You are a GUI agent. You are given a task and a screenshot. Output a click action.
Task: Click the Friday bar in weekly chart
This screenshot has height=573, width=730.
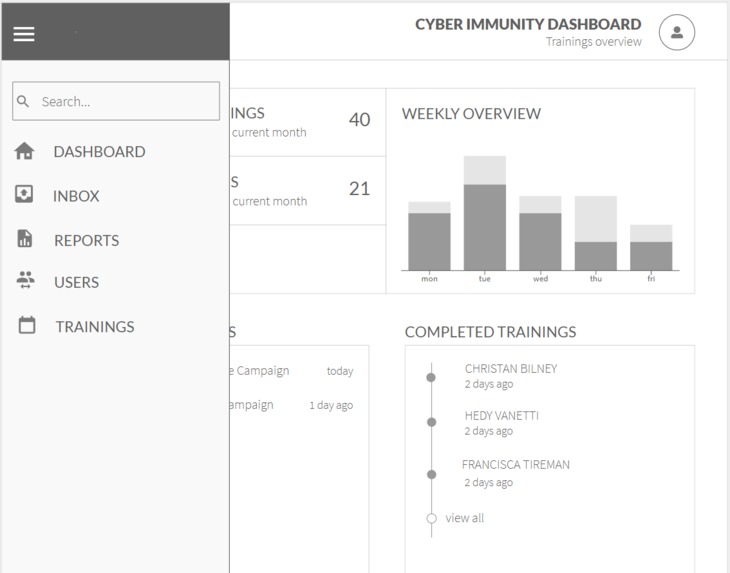(651, 248)
